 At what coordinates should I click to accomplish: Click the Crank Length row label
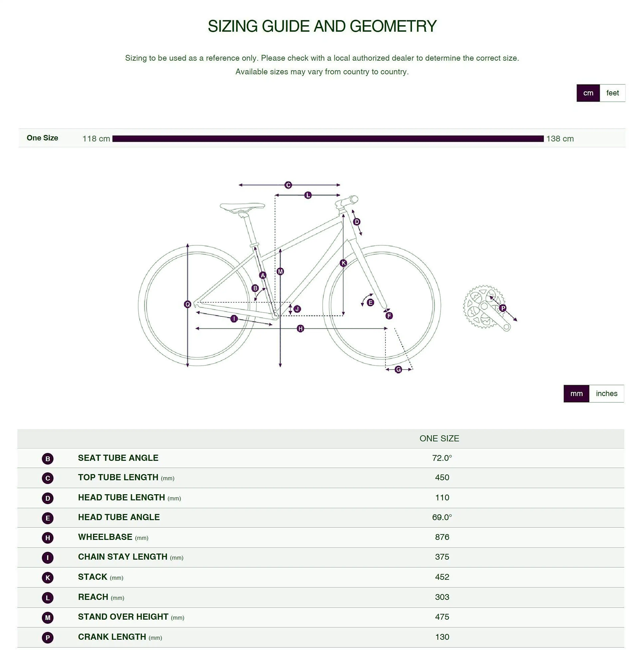point(112,637)
